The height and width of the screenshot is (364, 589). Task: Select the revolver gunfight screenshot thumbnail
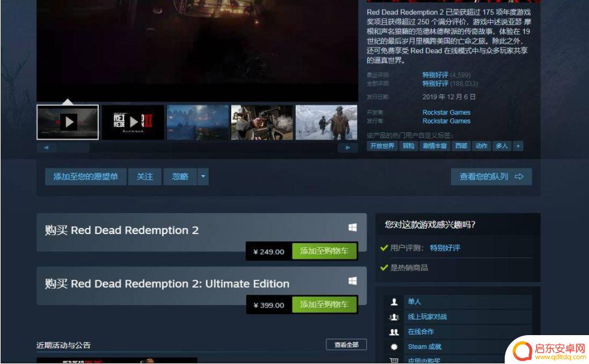[262, 122]
